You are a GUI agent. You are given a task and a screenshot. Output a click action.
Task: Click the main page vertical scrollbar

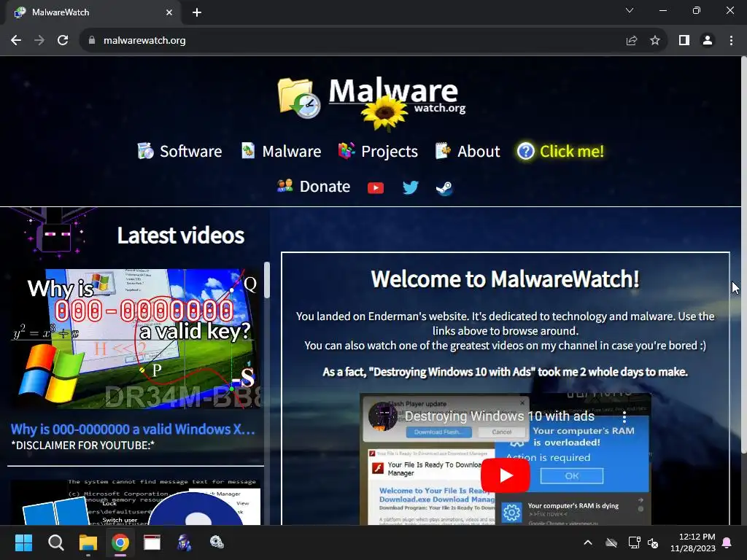click(743, 254)
